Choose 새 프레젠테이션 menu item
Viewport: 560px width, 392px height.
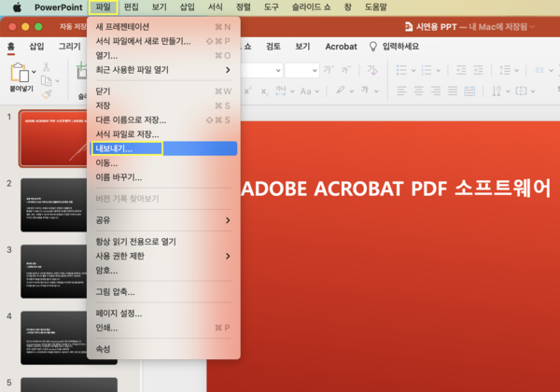pos(163,27)
